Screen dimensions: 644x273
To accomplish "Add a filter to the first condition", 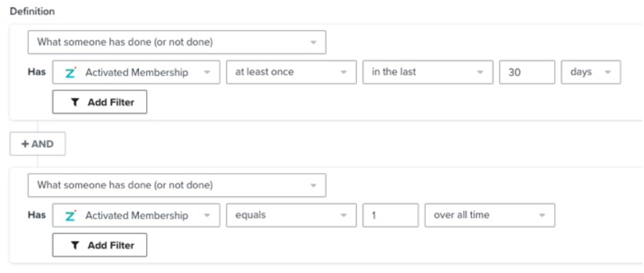I will click(100, 102).
